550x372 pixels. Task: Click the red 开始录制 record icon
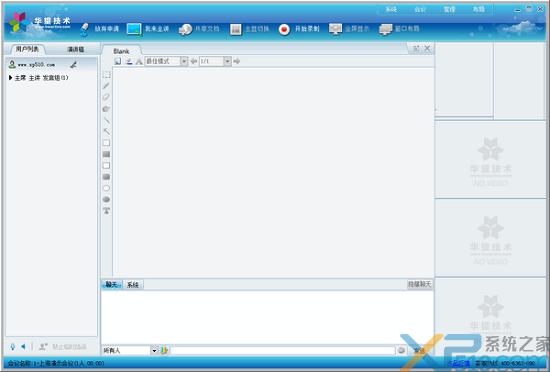tap(284, 29)
